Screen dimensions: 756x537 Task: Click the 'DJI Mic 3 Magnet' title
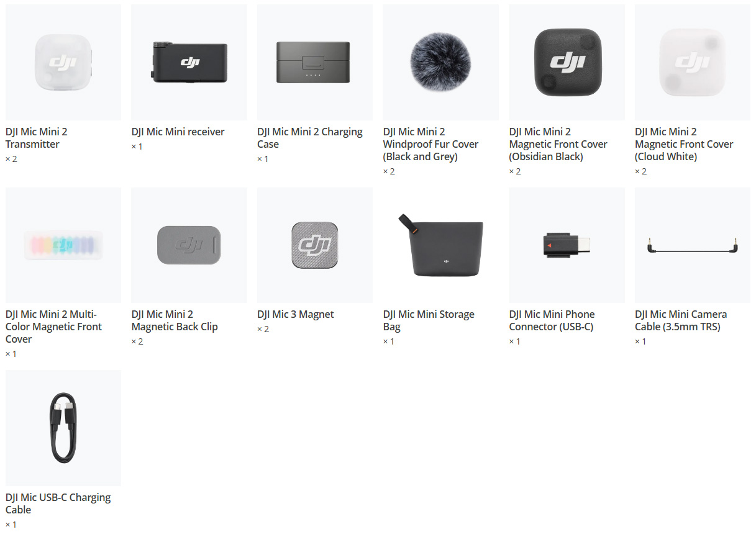coord(296,314)
